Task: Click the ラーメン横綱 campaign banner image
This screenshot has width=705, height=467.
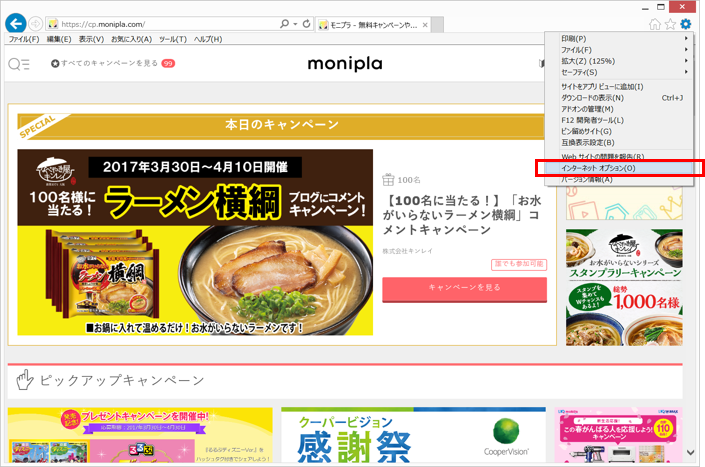Action: click(195, 242)
